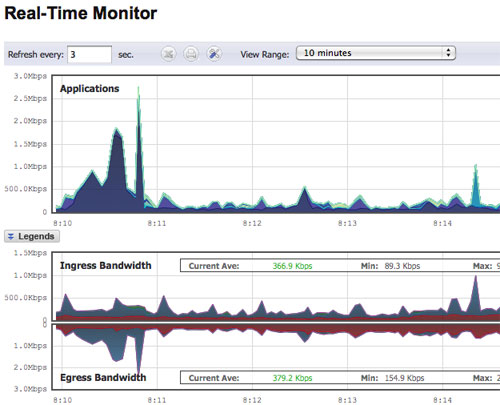Expand the Legends section
This screenshot has height=405, width=500.
tap(32, 236)
